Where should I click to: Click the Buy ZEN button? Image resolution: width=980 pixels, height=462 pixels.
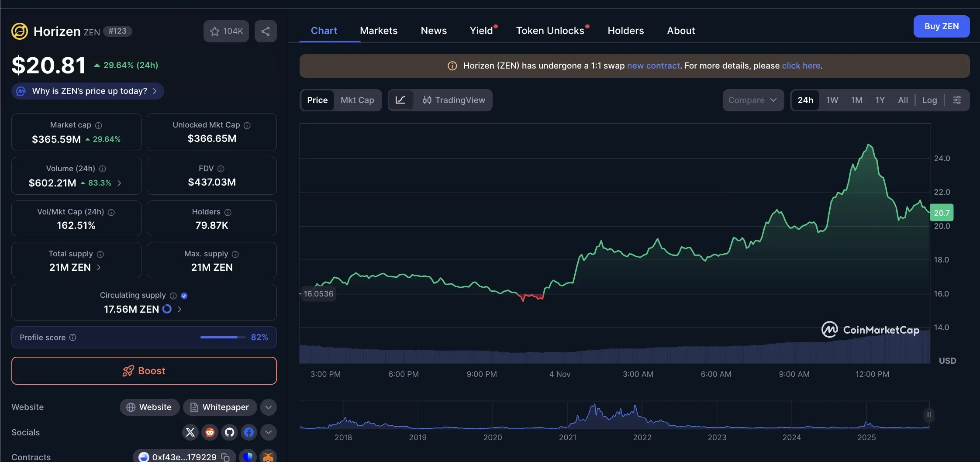pos(941,26)
